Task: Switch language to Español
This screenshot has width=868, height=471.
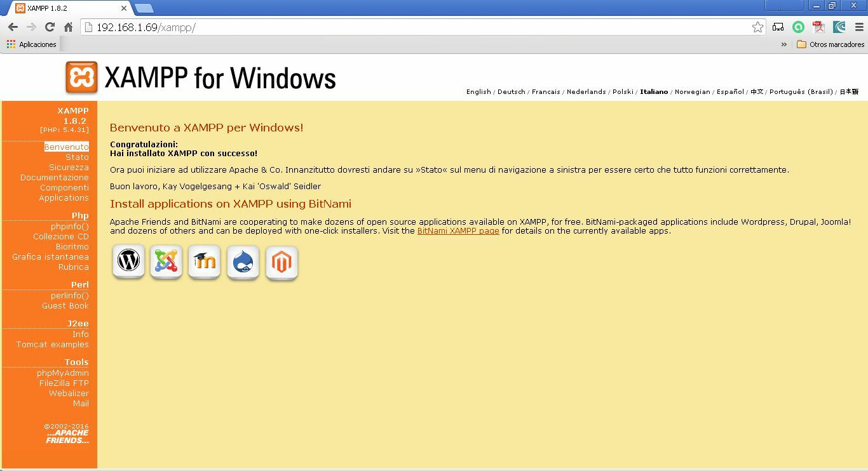Action: tap(729, 91)
